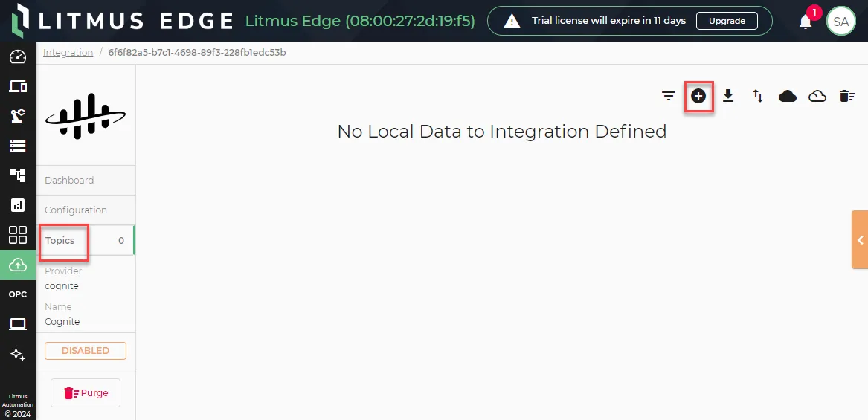Click 'Trial license will expire in 11 days' text
Viewport: 868px width, 420px height.
point(609,21)
